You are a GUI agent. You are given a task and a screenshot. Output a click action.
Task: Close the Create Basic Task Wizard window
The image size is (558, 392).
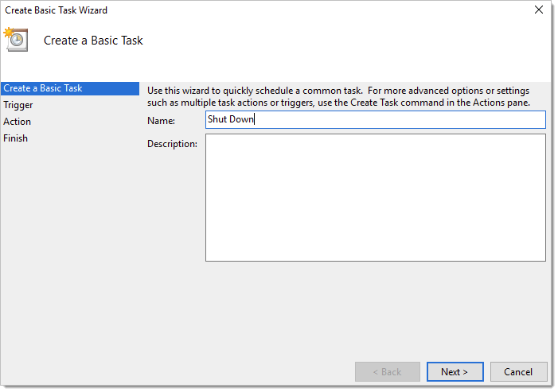tap(537, 10)
